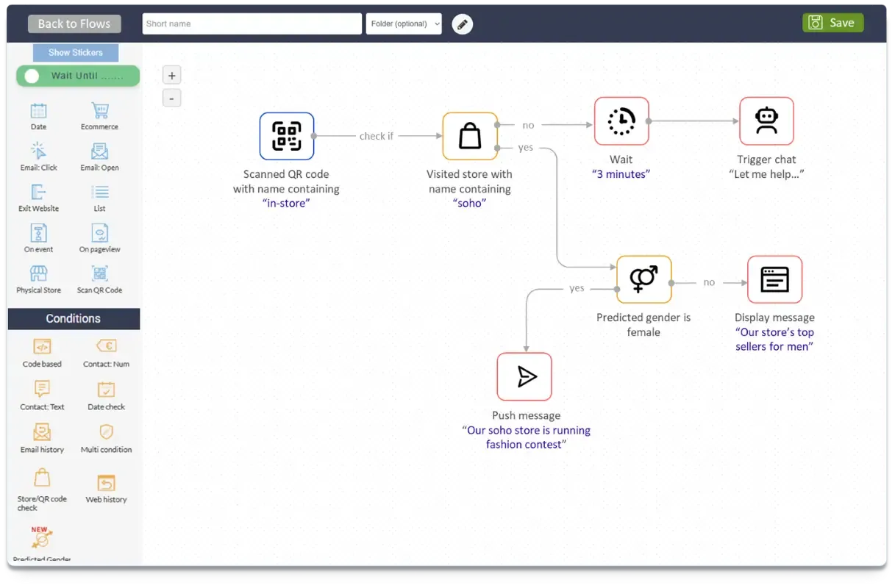Pick the Exit Website trigger
The width and height of the screenshot is (895, 588).
[39, 193]
